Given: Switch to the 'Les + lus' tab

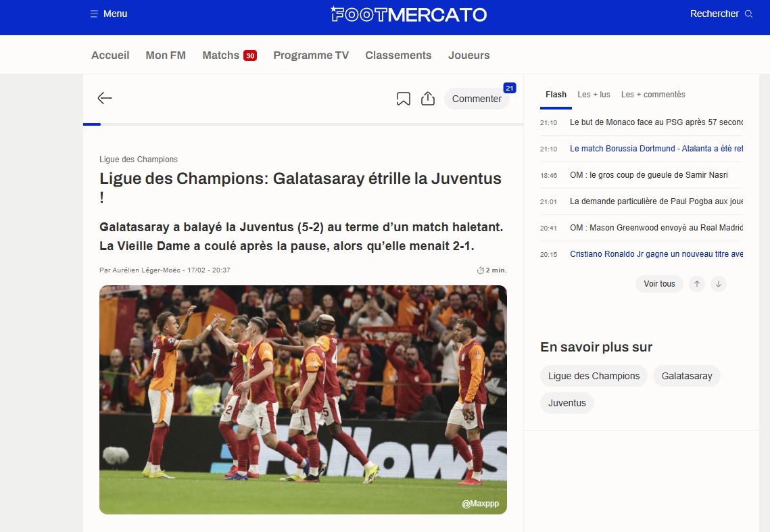Looking at the screenshot, I should point(594,94).
